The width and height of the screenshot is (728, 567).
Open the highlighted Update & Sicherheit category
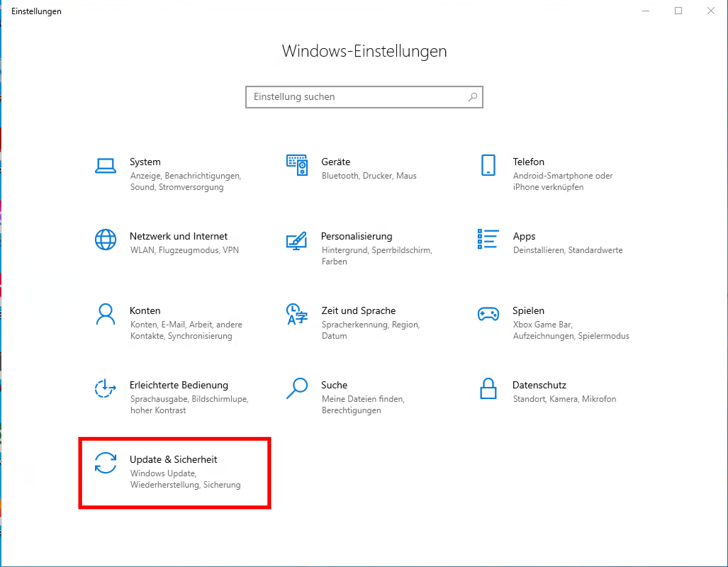(174, 471)
